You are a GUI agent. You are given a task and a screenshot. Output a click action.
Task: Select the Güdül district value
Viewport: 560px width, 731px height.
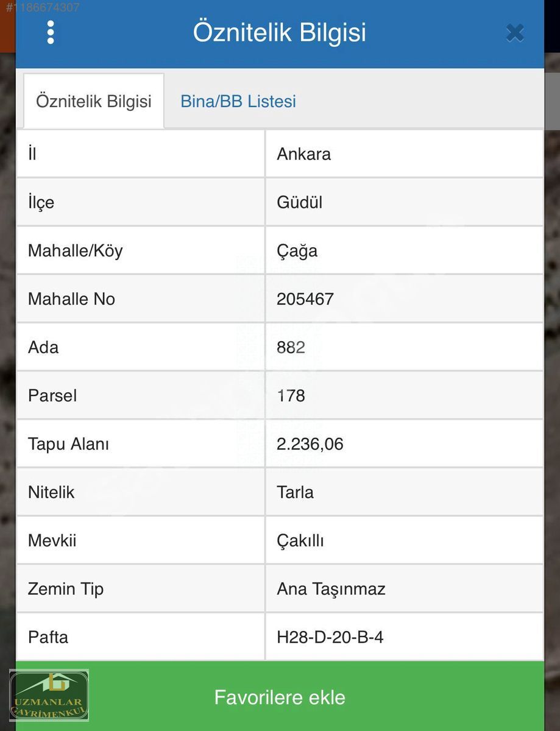[300, 202]
